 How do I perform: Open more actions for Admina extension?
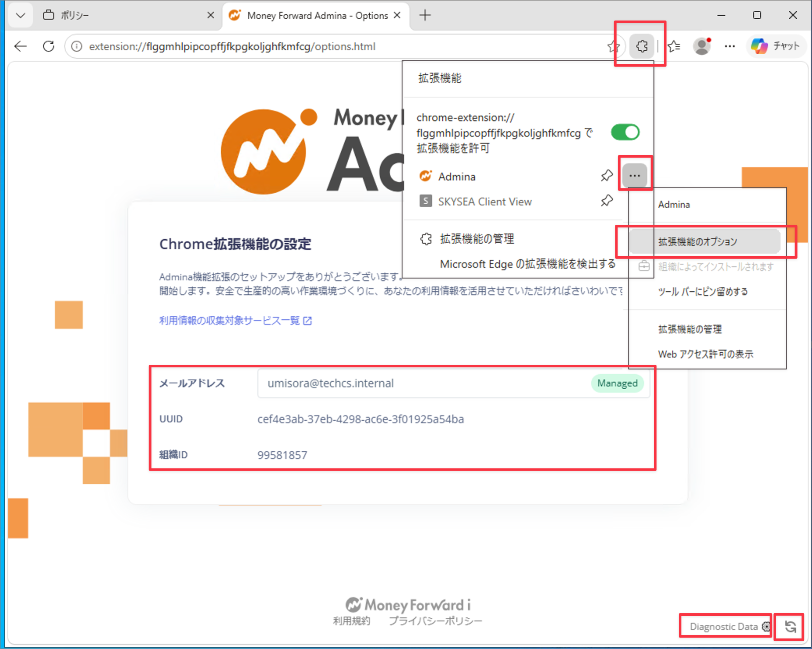tap(635, 175)
